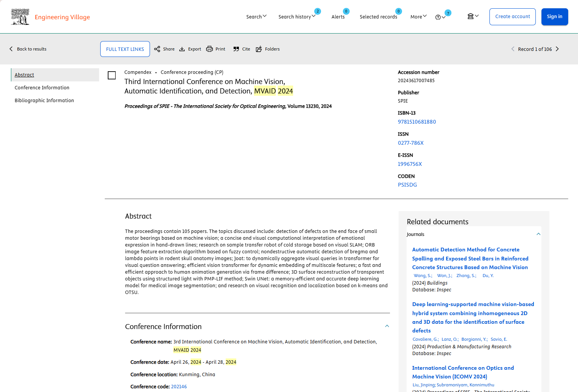Open ISSN link 0277-786X
Screen dimensions: 578x392
click(411, 143)
